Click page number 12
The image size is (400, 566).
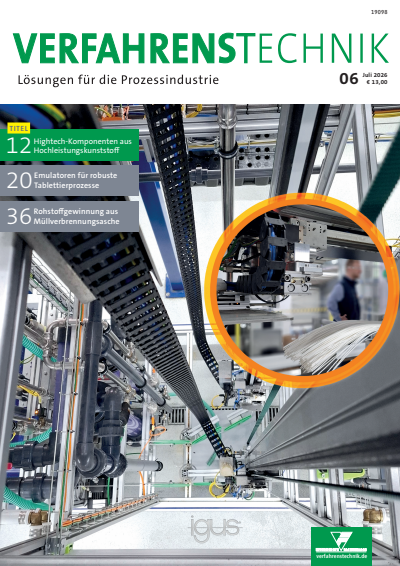coord(18,145)
